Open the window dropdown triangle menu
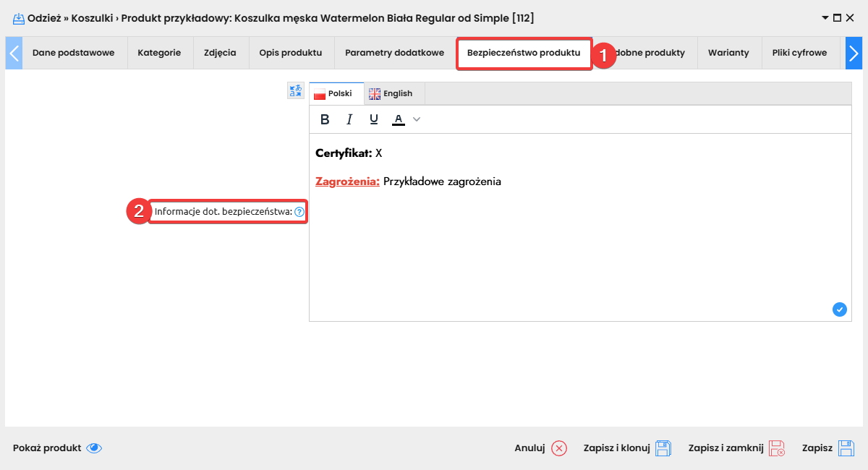 coord(825,18)
